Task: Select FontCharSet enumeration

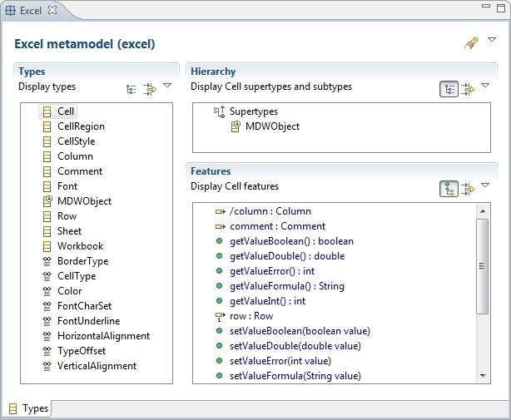Action: (84, 306)
